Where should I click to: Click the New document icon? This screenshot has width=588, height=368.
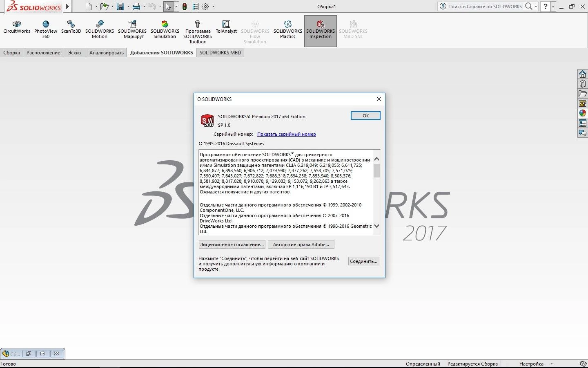[x=89, y=7]
